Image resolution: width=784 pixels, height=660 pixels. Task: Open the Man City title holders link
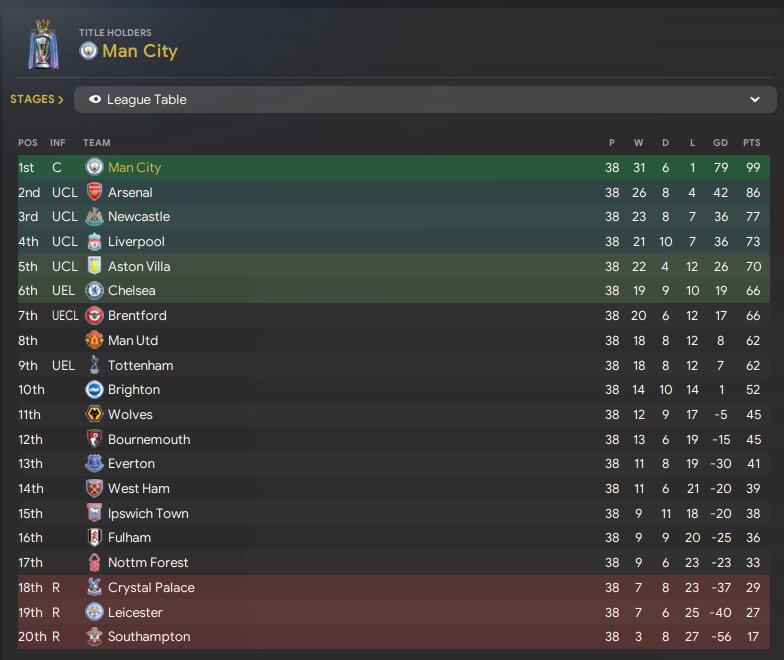(x=140, y=51)
